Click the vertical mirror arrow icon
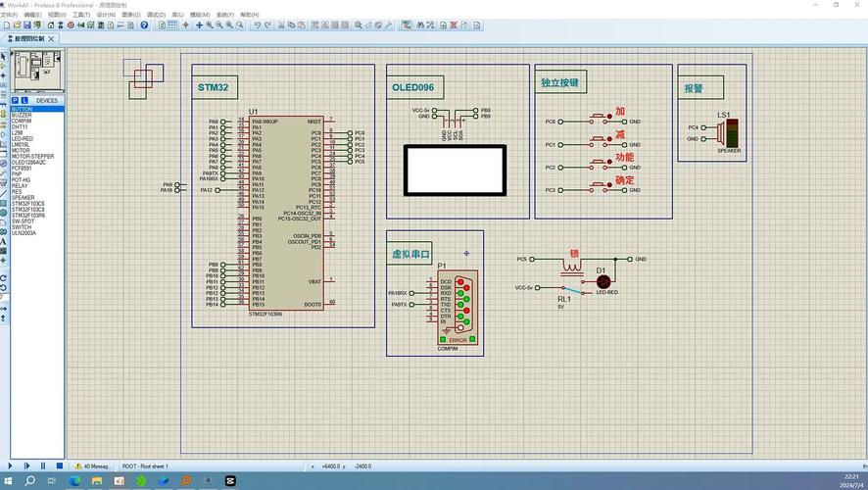The height and width of the screenshot is (490, 868). point(3,318)
